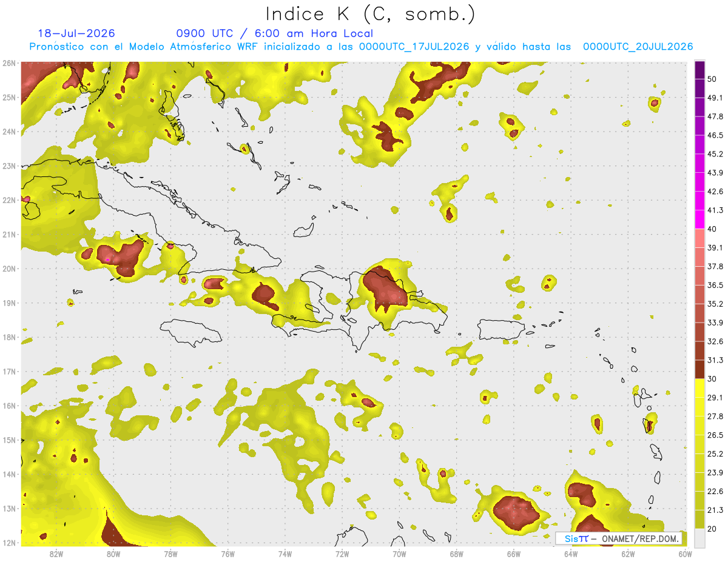Click the "0000UTC_17JUL2026" initialization time text

click(414, 47)
